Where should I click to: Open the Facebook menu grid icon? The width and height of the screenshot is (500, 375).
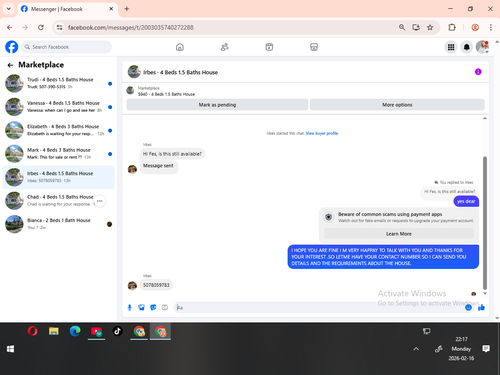pyautogui.click(x=451, y=47)
